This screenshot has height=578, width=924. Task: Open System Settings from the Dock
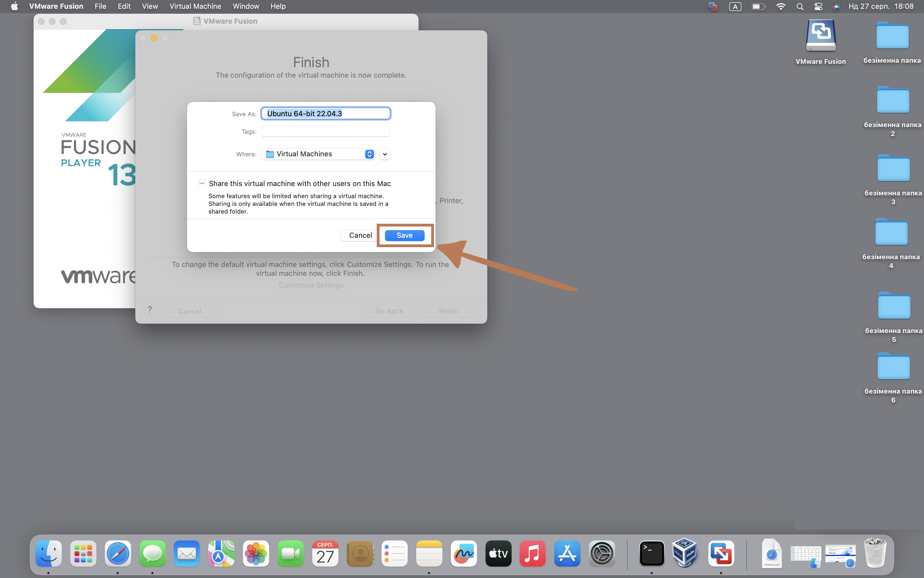(x=602, y=553)
